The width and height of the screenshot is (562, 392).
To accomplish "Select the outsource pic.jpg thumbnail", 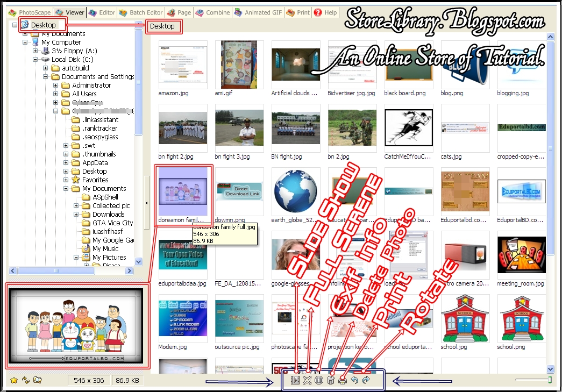I will (239, 318).
